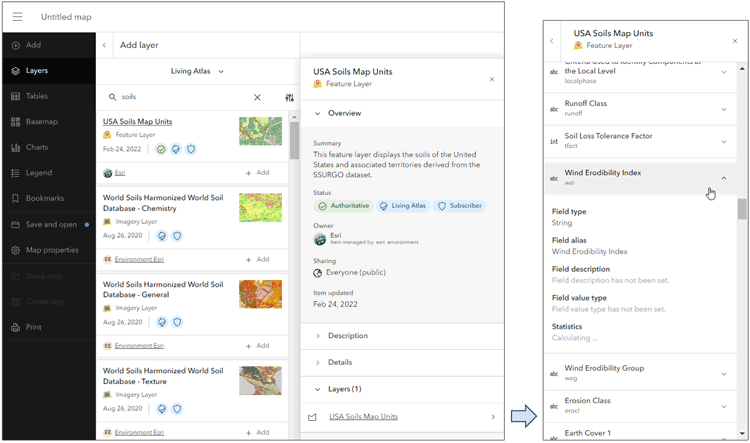This screenshot has height=443, width=750.
Task: Open Basemap from the sidebar
Action: [x=16, y=122]
